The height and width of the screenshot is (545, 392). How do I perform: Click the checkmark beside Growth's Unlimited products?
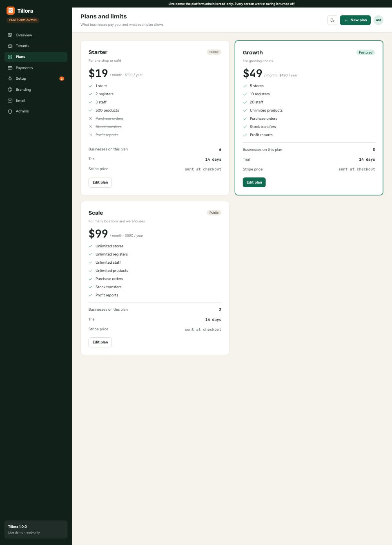pos(245,110)
